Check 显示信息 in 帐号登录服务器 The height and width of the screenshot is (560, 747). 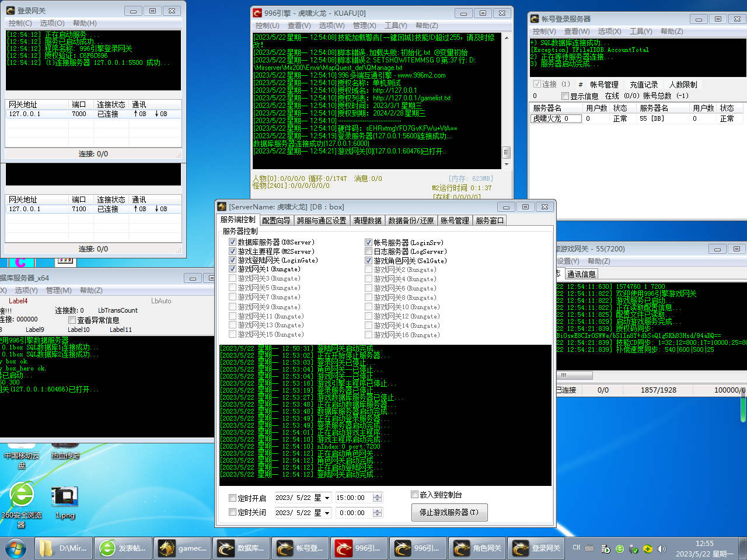[565, 96]
